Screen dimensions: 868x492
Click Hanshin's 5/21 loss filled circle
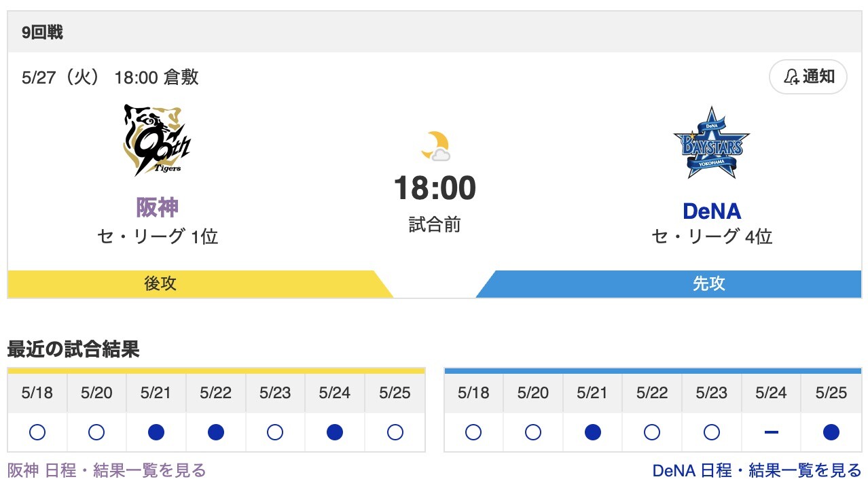[x=156, y=432]
